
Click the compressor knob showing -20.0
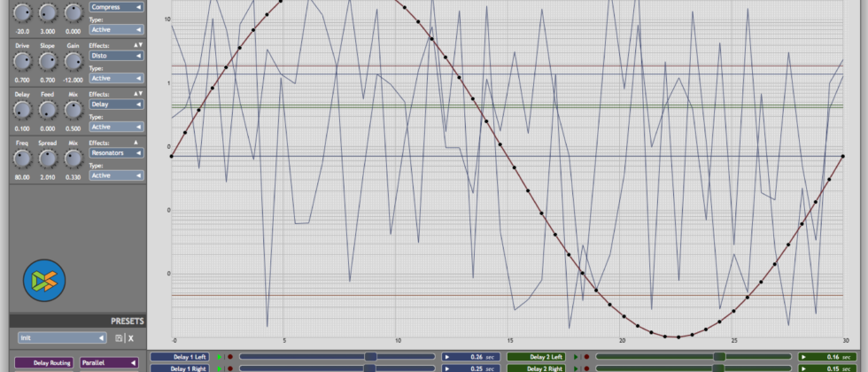click(22, 12)
